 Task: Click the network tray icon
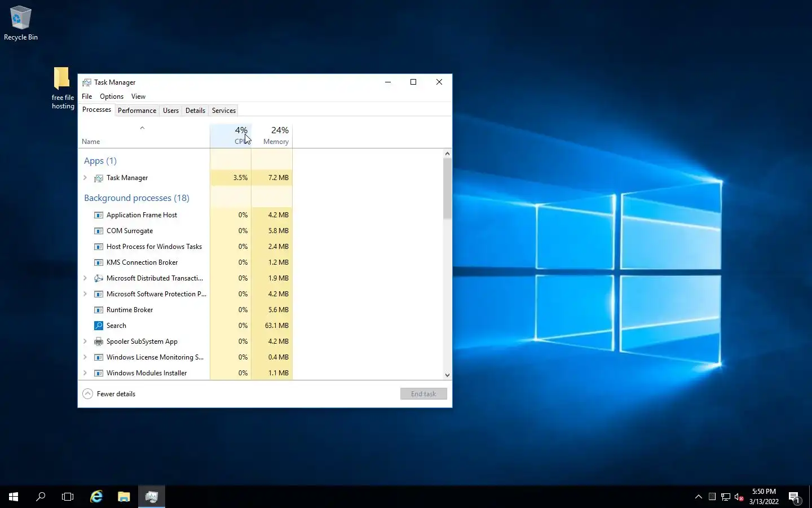(726, 497)
